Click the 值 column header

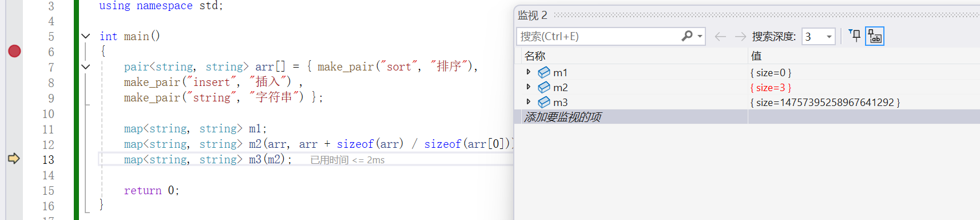756,56
